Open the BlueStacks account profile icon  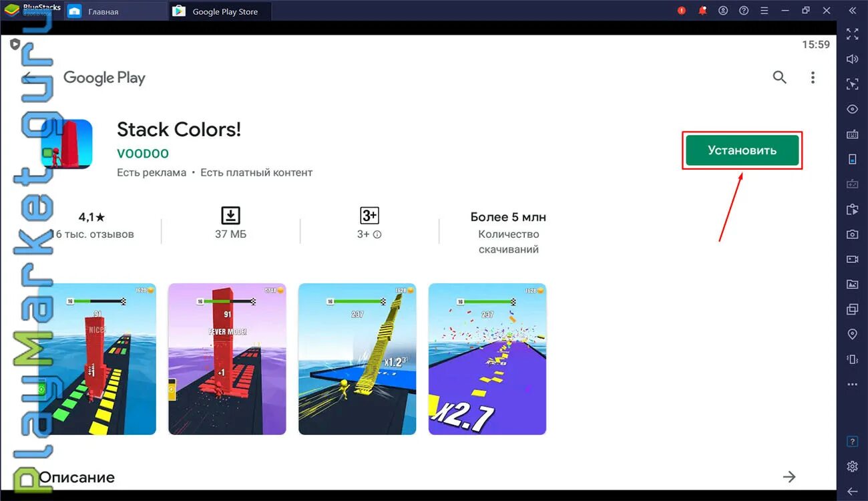(723, 11)
